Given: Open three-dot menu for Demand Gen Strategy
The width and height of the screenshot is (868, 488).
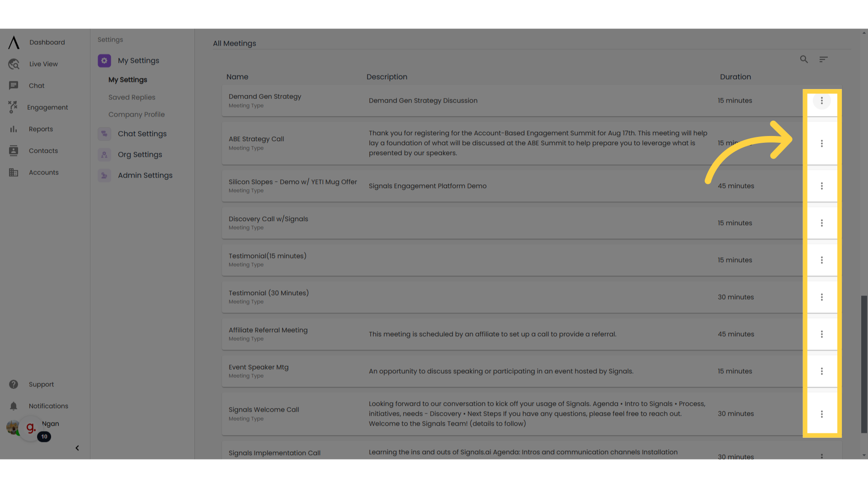Looking at the screenshot, I should pyautogui.click(x=821, y=100).
